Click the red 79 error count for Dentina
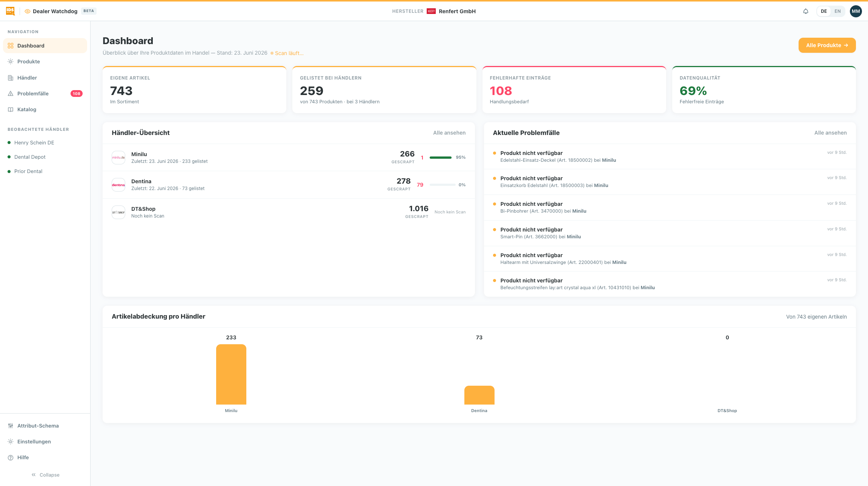 (x=420, y=185)
